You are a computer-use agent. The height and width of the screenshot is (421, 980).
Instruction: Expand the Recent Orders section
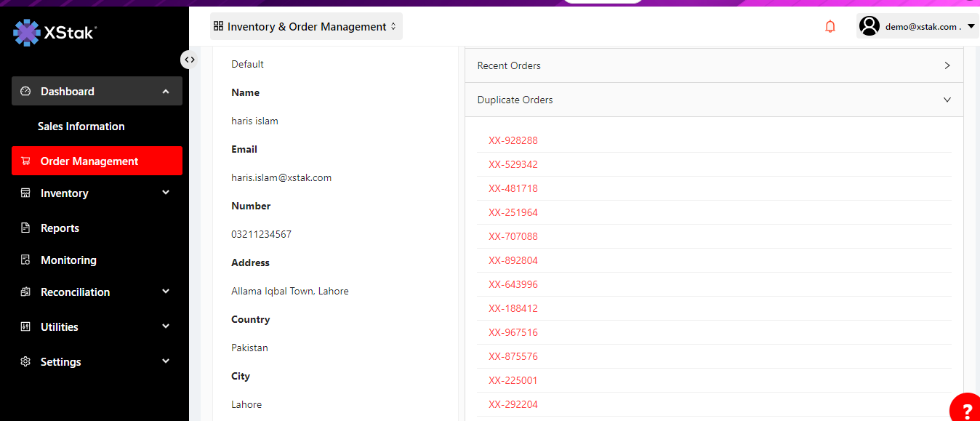[x=947, y=65]
